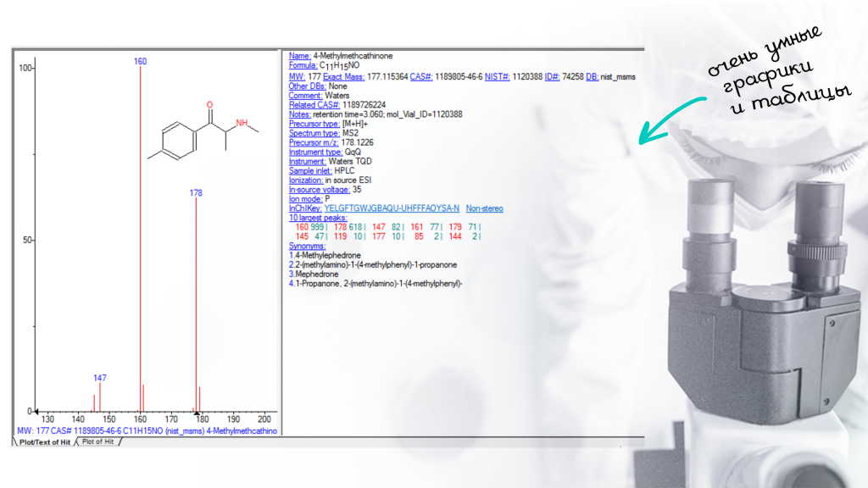This screenshot has height=488, width=868.
Task: Click the CAS#: label link
Action: [421, 76]
